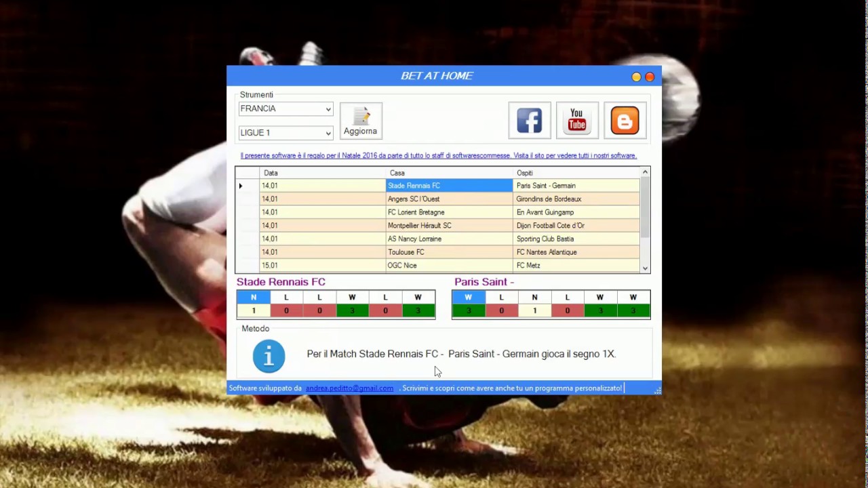This screenshot has height=488, width=868.
Task: Select the Angers SC l'Ouest cell
Action: [x=450, y=199]
